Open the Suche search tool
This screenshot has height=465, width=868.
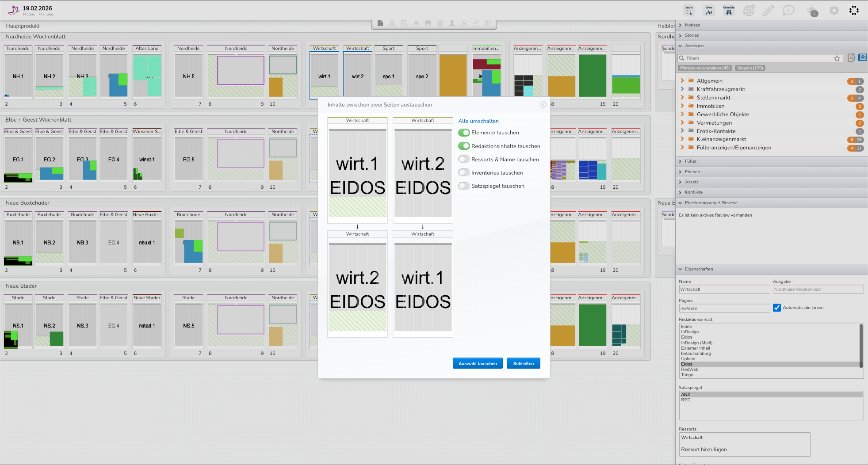coord(689,10)
